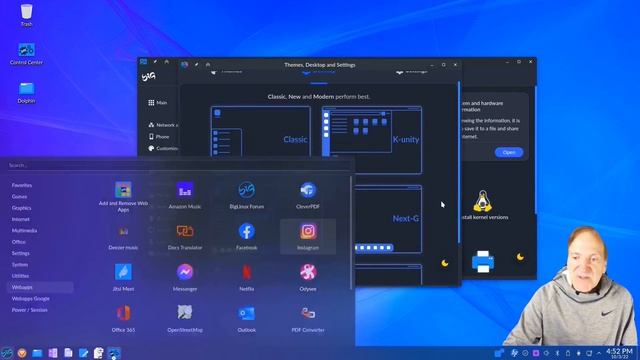Open the Settings category in app menu
Screen dimensions: 640x360
tap(20, 253)
